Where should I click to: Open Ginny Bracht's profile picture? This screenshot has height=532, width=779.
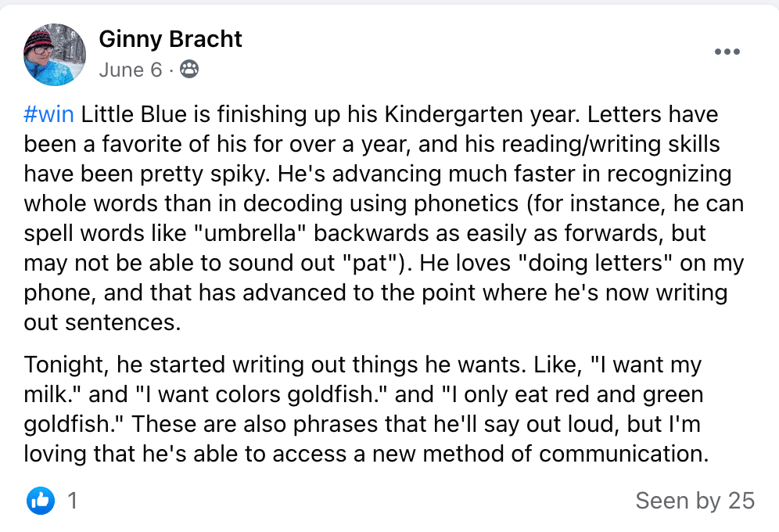(55, 54)
